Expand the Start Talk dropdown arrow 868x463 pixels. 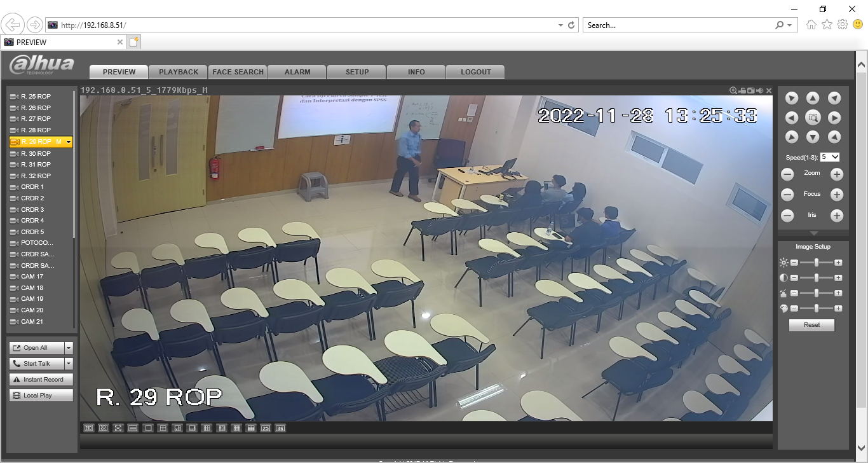tap(69, 364)
